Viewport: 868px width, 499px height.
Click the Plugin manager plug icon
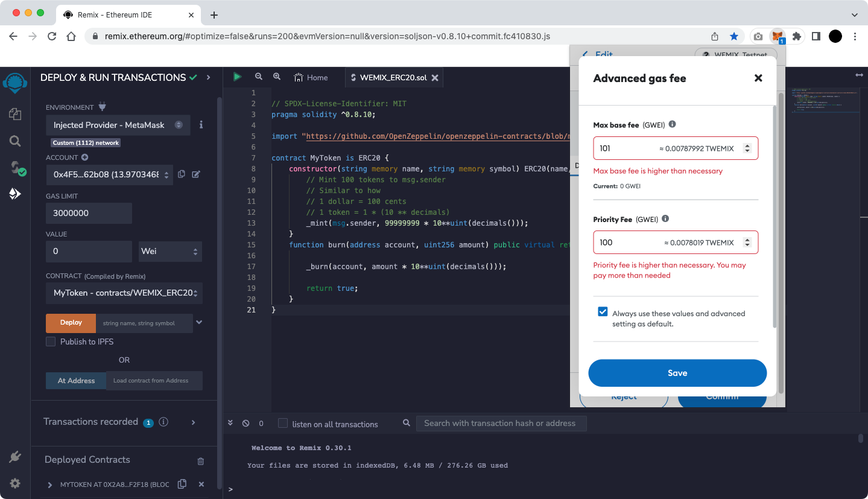tap(15, 457)
